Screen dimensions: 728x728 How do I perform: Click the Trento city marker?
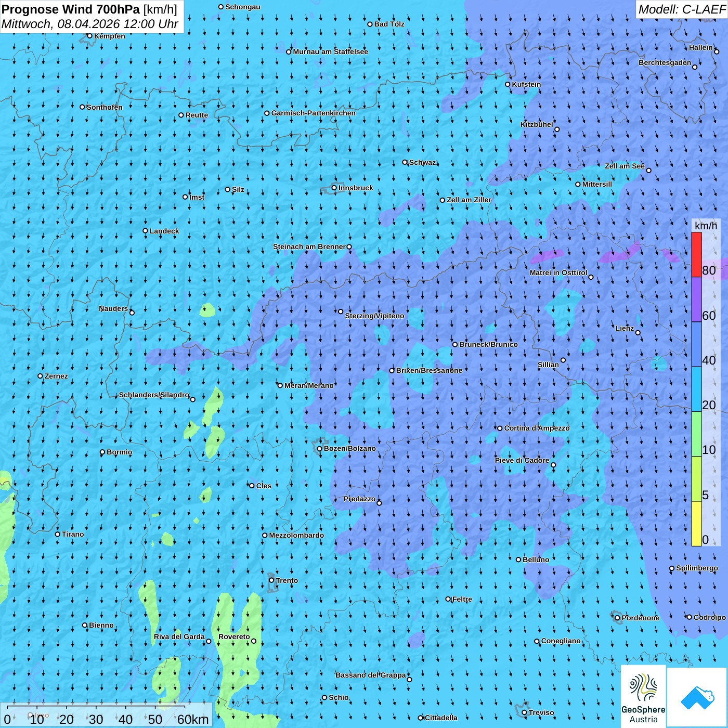click(271, 580)
